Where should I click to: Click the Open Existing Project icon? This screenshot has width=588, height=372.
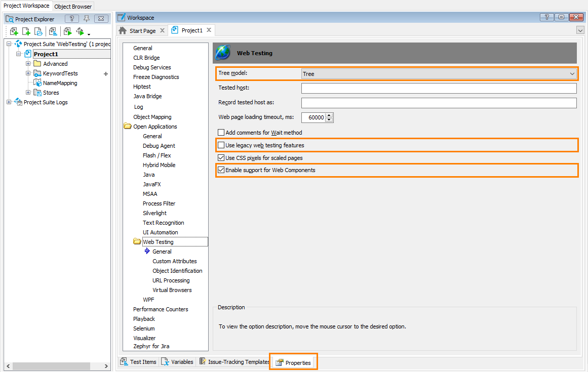point(38,31)
